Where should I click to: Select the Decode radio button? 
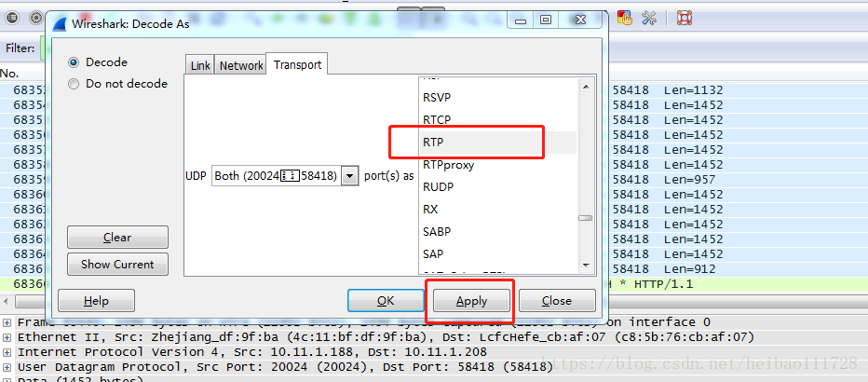74,62
